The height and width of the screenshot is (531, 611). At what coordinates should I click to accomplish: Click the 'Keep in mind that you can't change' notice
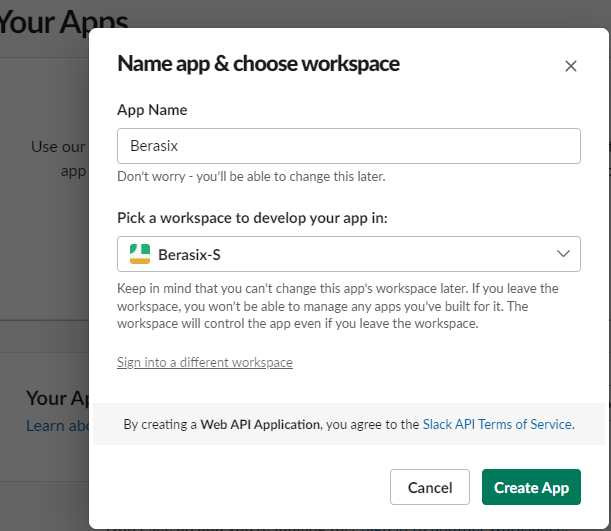tap(338, 306)
